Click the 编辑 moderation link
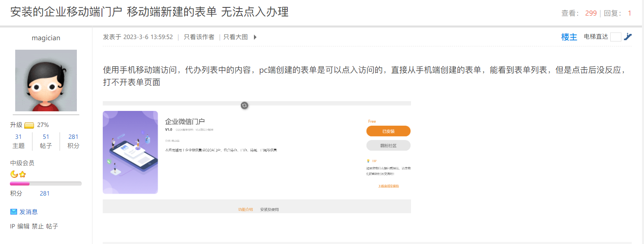Screen dimensions: 644x244 point(23,226)
